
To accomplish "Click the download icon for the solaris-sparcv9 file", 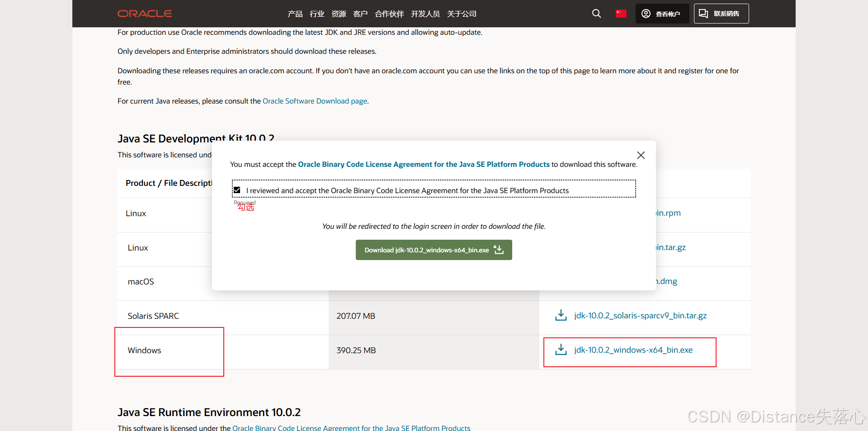I will pos(561,315).
